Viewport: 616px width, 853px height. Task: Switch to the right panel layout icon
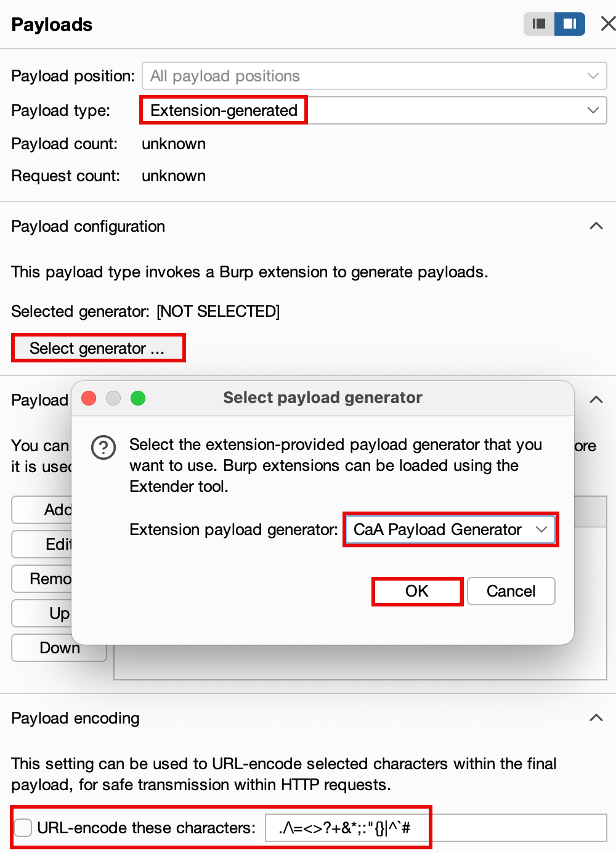(x=570, y=24)
